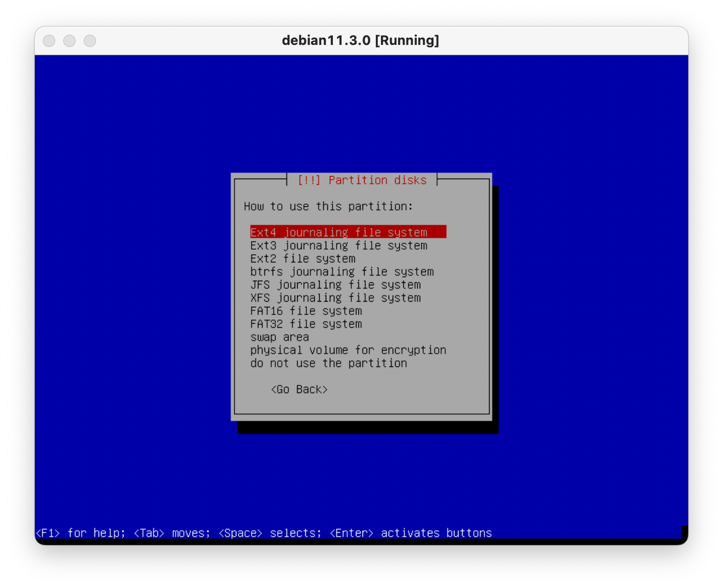Close the debian11.3.0 VM window
The image size is (723, 588).
point(49,41)
